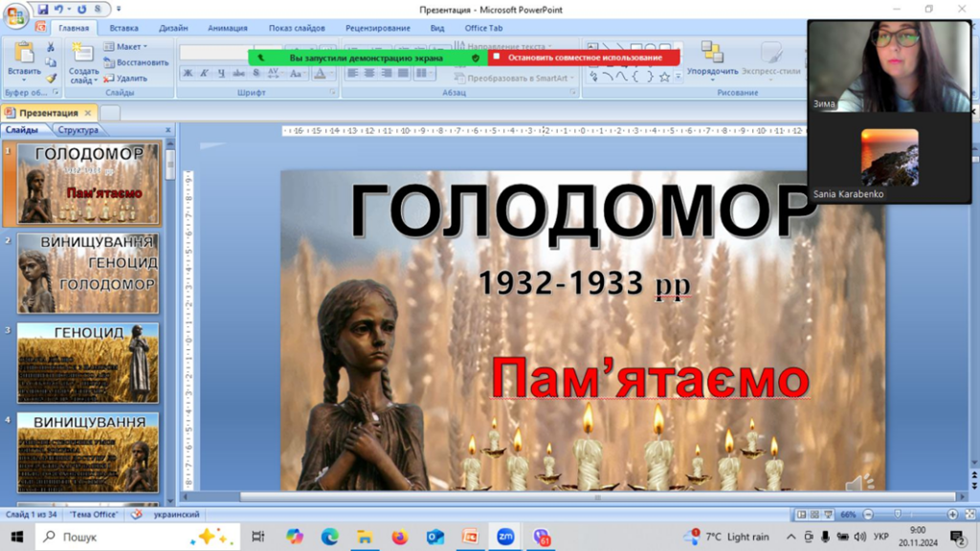Open the Дизайн ribbon tab

click(x=173, y=28)
